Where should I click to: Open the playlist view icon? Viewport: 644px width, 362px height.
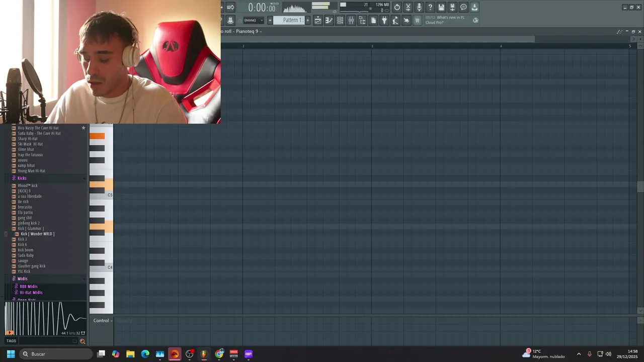pyautogui.click(x=318, y=20)
